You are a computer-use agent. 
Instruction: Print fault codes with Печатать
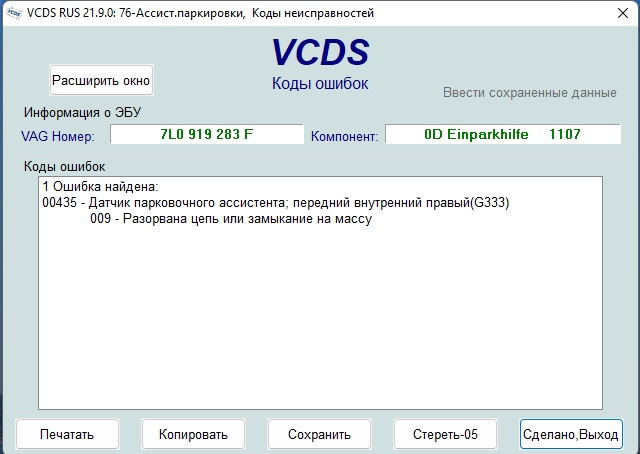[x=67, y=434]
